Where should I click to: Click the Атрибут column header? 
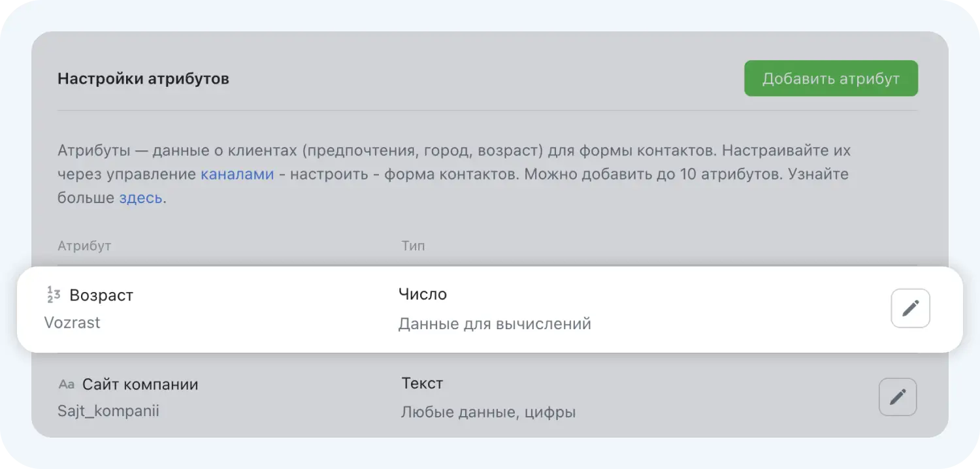84,246
